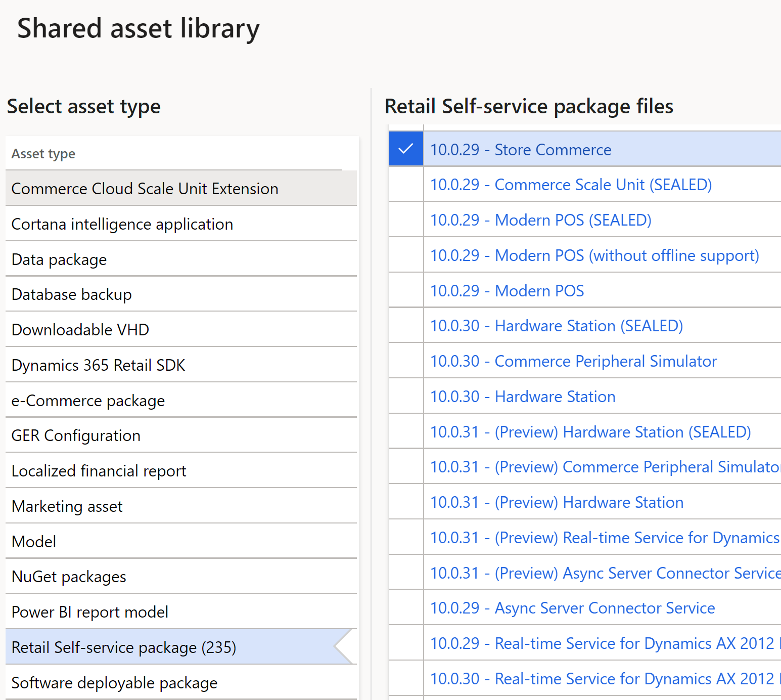Tick the 10.0.30 Commerce Peripheral Simulator row checkbox

(406, 361)
